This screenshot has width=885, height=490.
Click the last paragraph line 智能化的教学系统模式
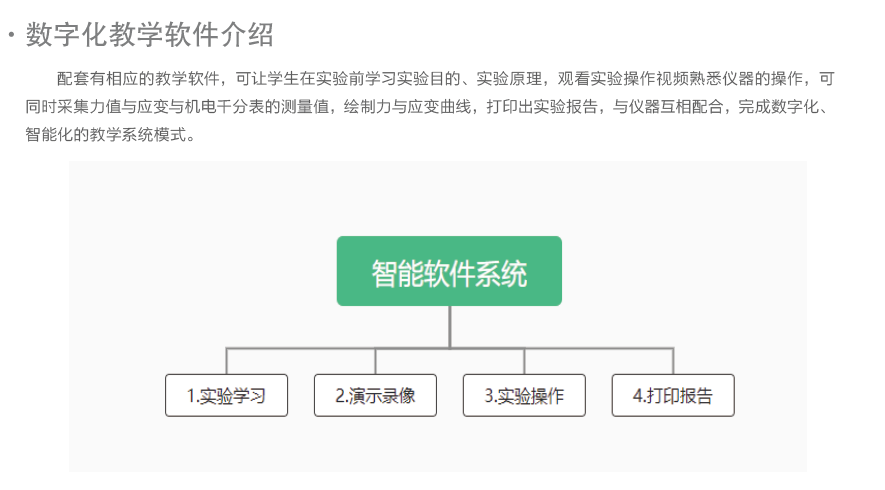pos(110,134)
